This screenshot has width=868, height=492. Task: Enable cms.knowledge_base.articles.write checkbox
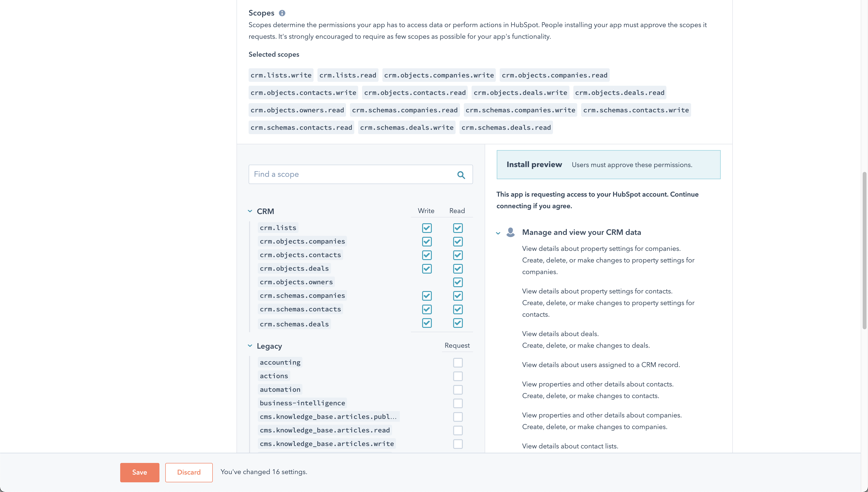[x=458, y=444]
